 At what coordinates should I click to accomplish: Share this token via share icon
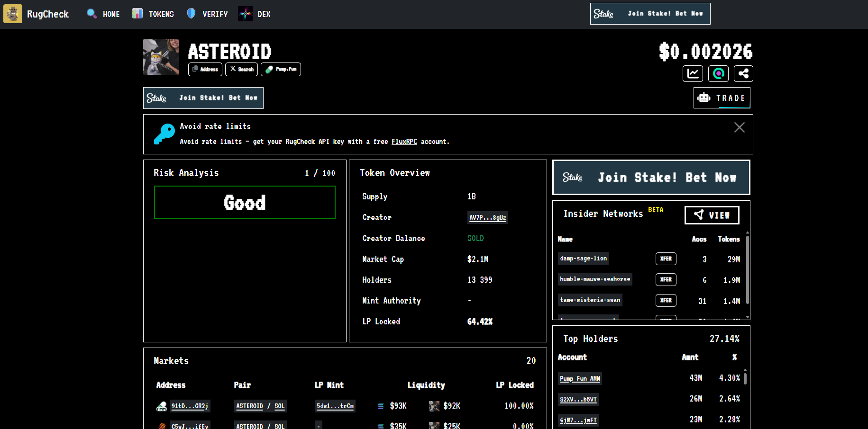point(743,73)
